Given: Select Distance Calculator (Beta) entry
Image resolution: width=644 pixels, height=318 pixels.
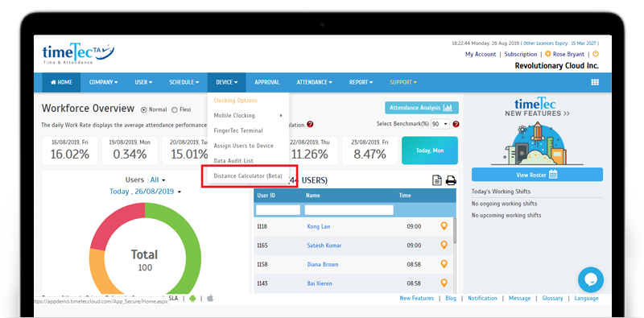Looking at the screenshot, I should [248, 176].
